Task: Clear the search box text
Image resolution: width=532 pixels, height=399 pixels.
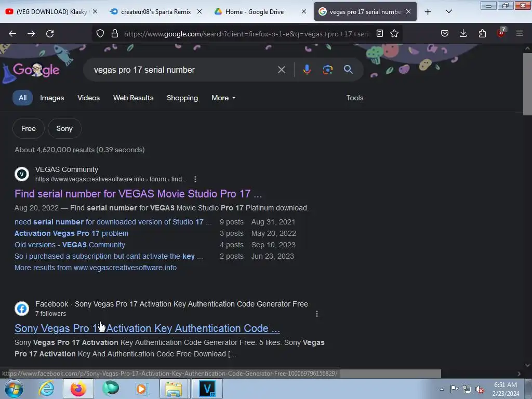Action: 282,70
